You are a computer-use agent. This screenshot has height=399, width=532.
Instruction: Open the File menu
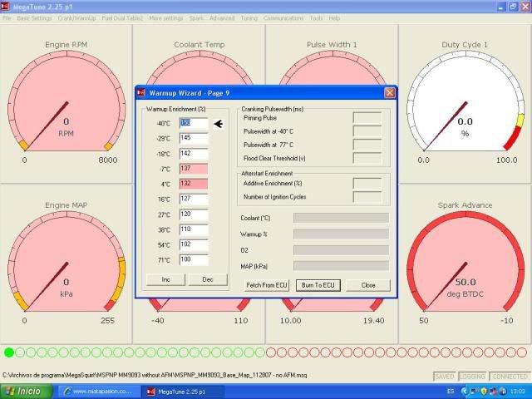[x=7, y=18]
